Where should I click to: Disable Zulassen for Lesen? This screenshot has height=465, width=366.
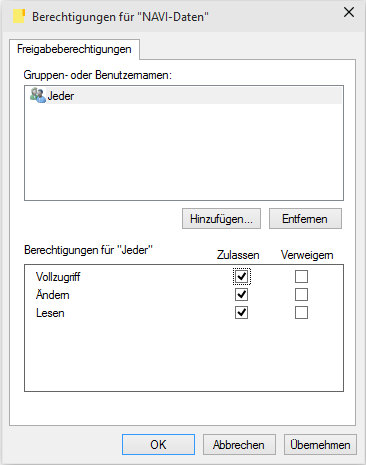point(241,313)
